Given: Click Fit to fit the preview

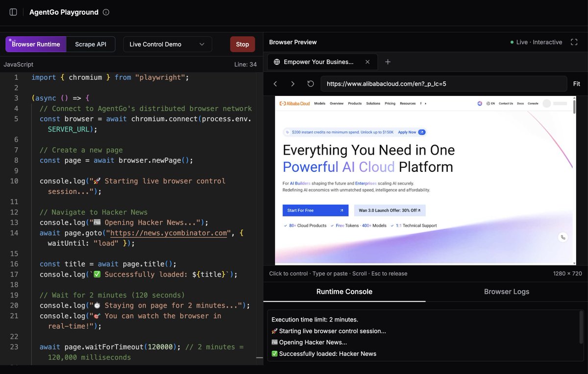Looking at the screenshot, I should (x=577, y=84).
